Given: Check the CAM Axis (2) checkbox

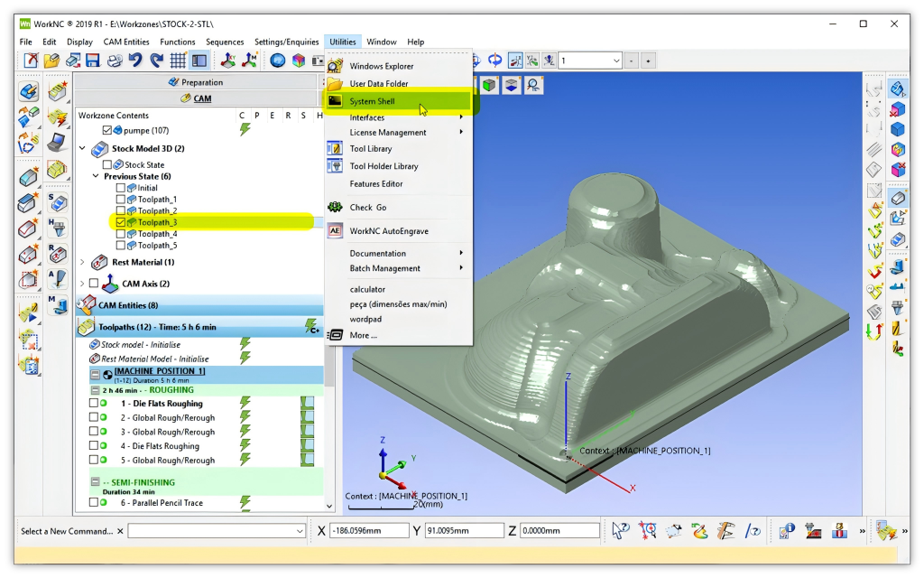Looking at the screenshot, I should click(x=94, y=284).
